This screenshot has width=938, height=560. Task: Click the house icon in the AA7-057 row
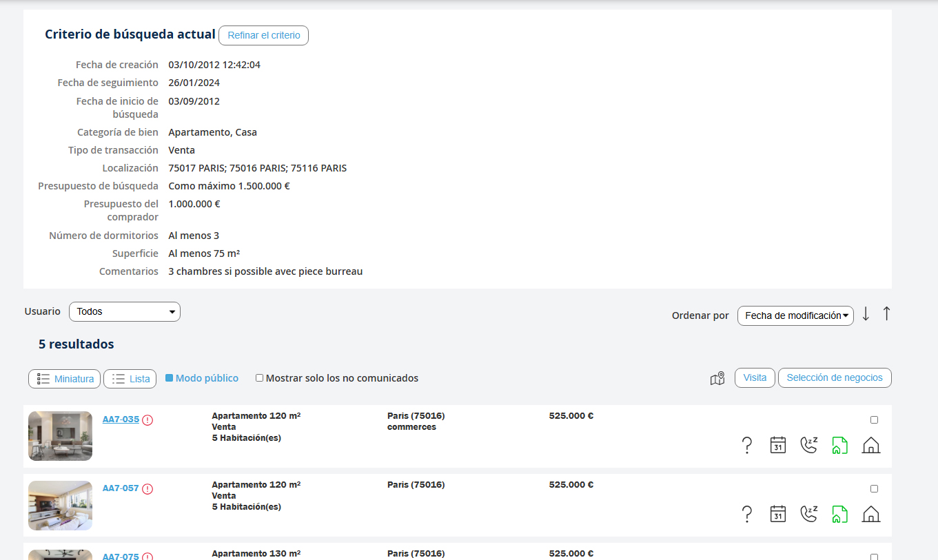point(871,514)
